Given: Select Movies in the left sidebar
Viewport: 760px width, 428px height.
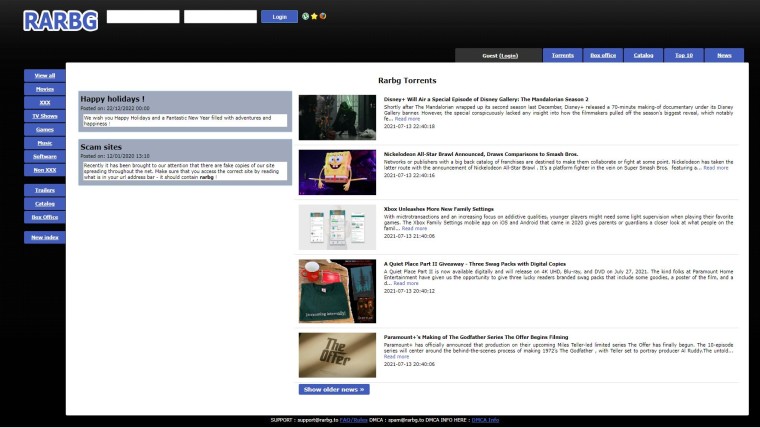Looking at the screenshot, I should 45,89.
